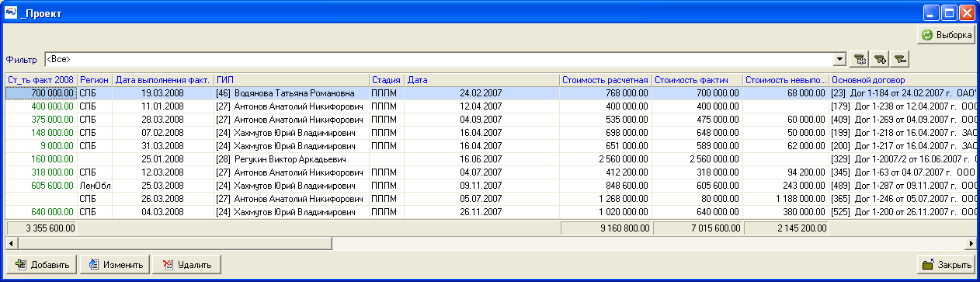Sort by Ст_ть факт 2008 column header
The width and height of the screenshot is (980, 282).
click(x=41, y=80)
